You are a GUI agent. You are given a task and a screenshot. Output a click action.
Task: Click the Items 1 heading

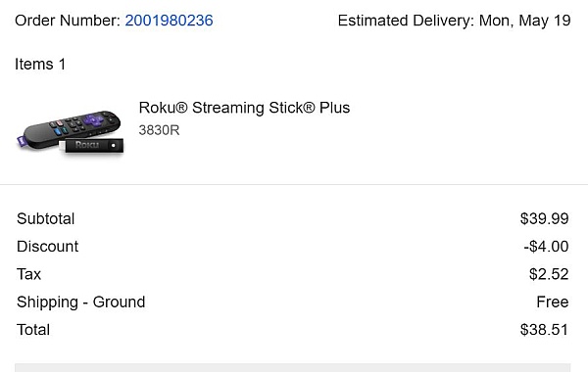[x=40, y=64]
